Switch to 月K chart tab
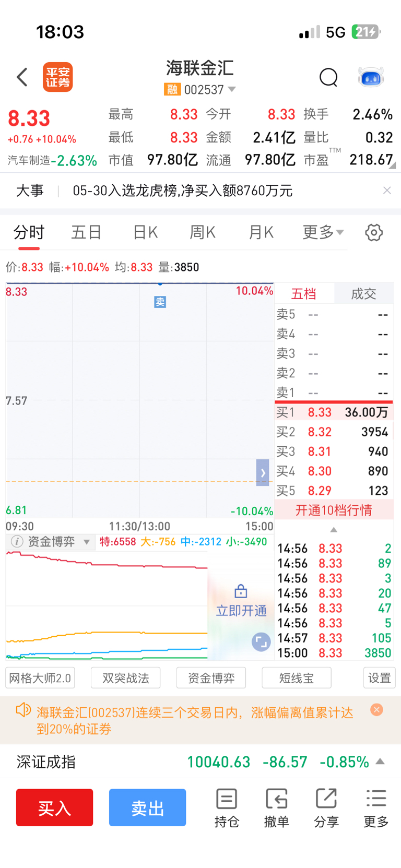The image size is (401, 868). click(261, 232)
